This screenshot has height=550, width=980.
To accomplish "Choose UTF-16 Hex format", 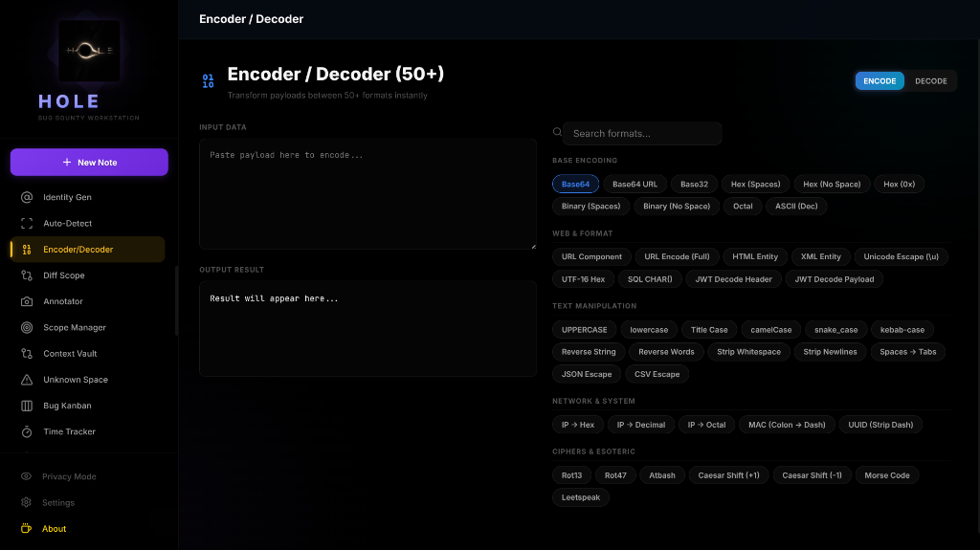I will pyautogui.click(x=583, y=279).
